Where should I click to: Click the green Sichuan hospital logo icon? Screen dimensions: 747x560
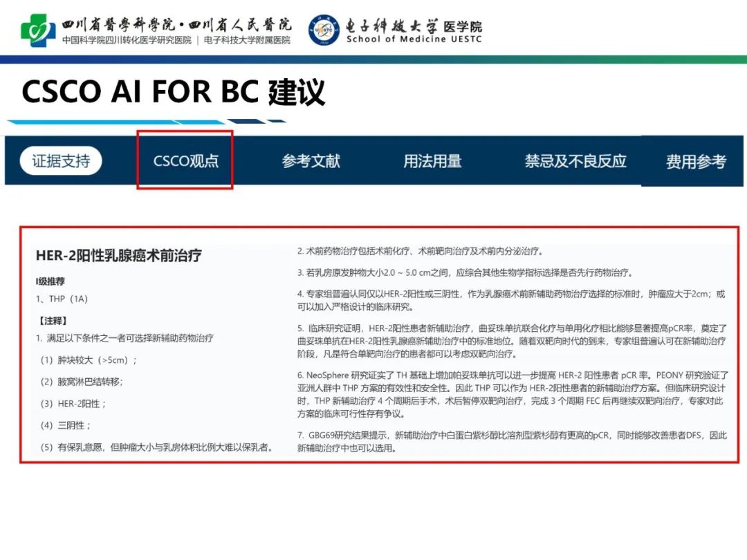click(38, 30)
